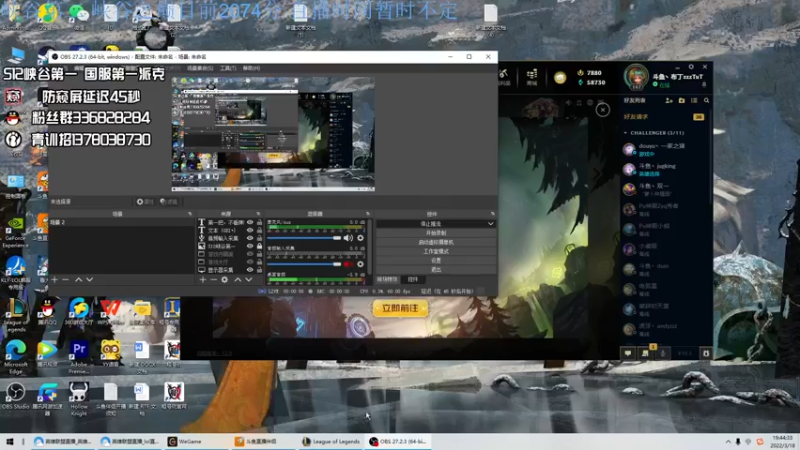Open the 停止推流 dropdown arrow
The height and width of the screenshot is (450, 800).
click(x=490, y=223)
